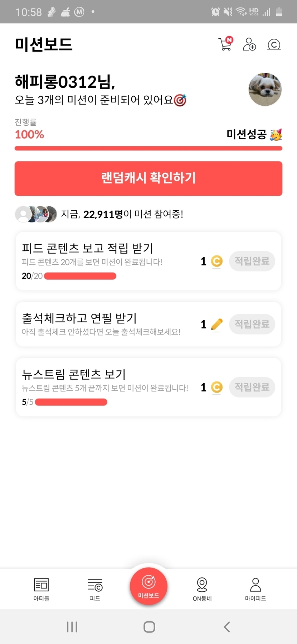
Task: Open the 마이피드 tab
Action: coord(255,589)
